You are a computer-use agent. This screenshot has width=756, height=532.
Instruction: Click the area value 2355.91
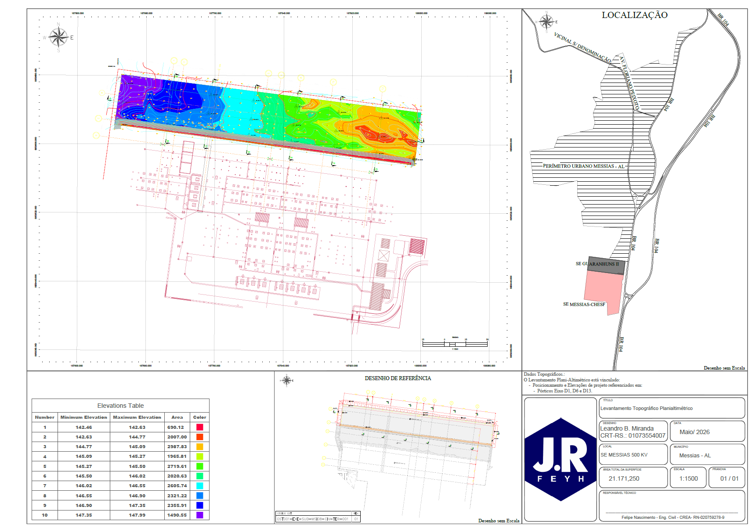(177, 505)
